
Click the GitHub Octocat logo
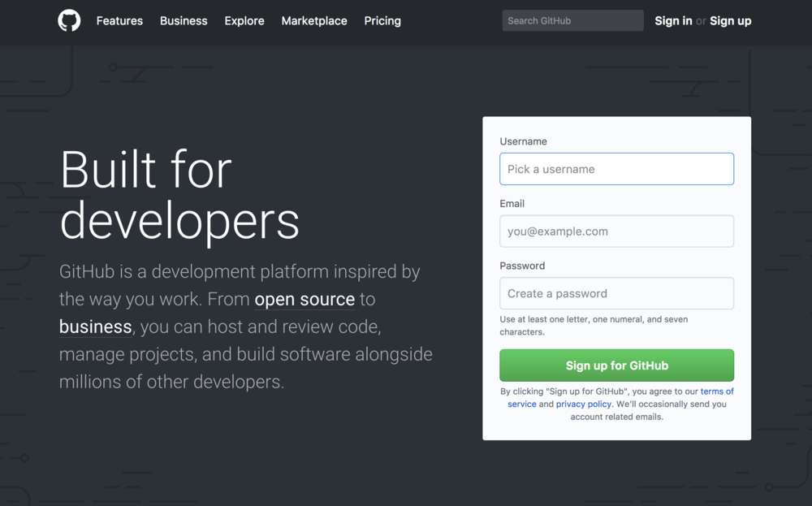pos(69,21)
